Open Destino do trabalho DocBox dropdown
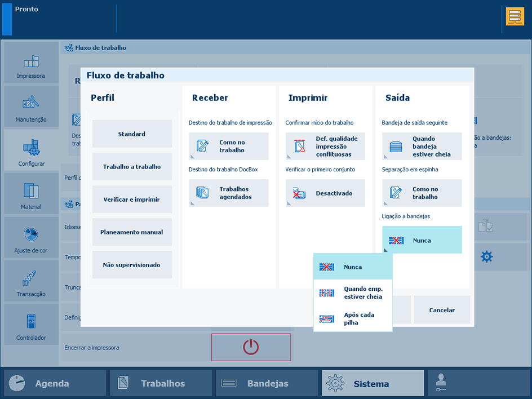This screenshot has width=532, height=399. pyautogui.click(x=228, y=193)
